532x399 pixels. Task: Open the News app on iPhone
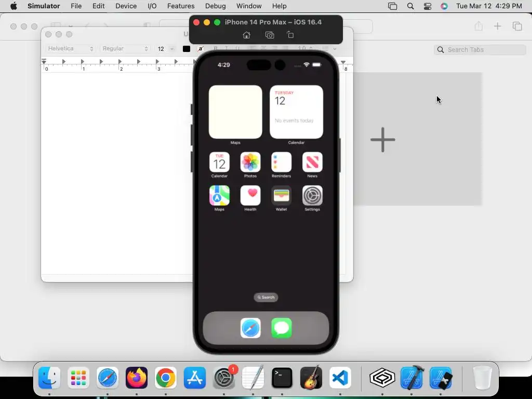coord(312,162)
